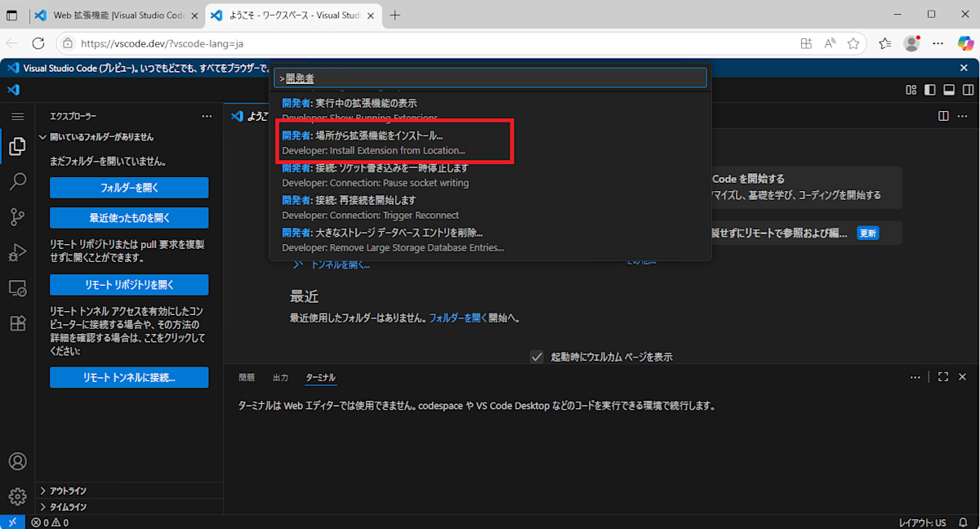Select Pause socket writing command

pyautogui.click(x=490, y=176)
